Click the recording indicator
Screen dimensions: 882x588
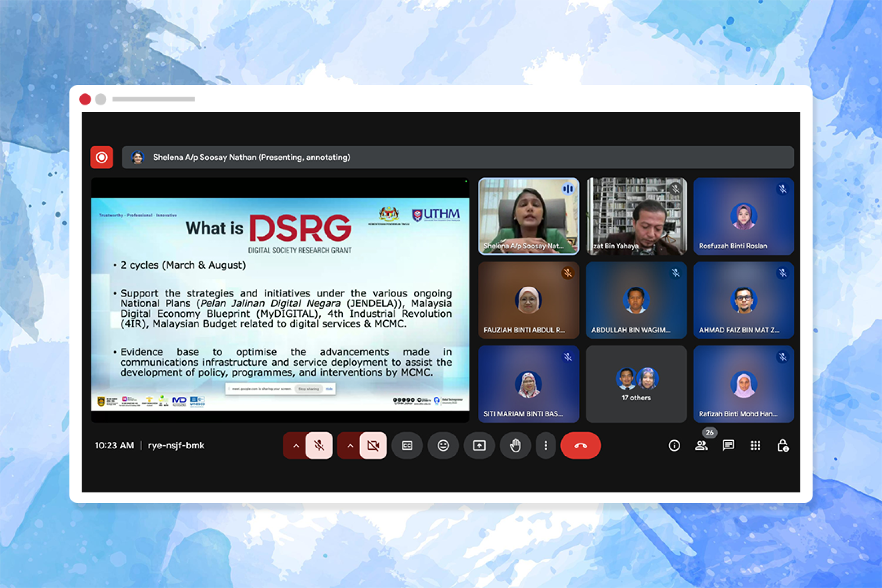[x=102, y=158]
